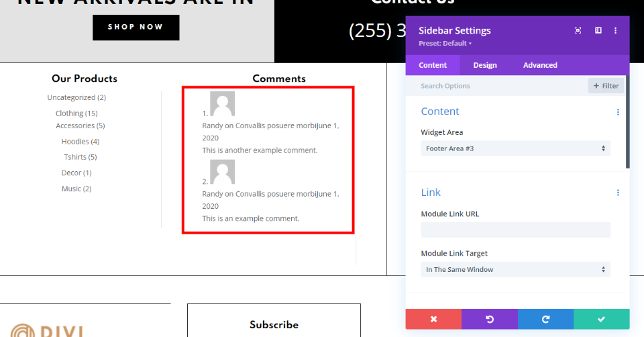
Task: Click the Filter button
Action: 606,86
